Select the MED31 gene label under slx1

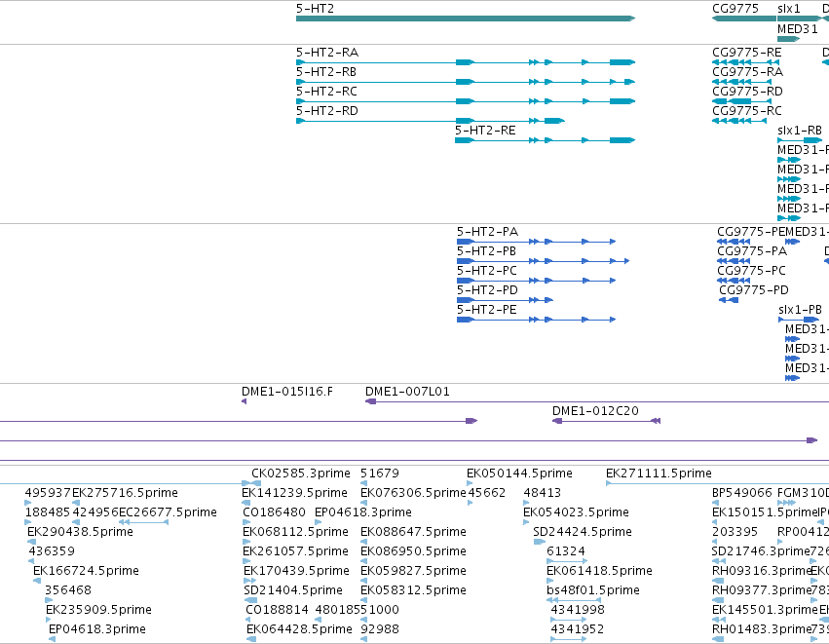(x=797, y=29)
